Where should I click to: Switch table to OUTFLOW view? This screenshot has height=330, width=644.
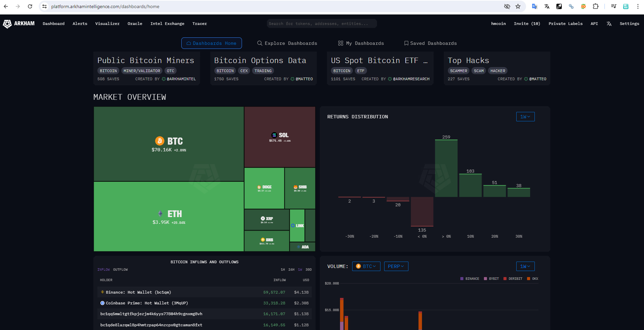pyautogui.click(x=120, y=270)
